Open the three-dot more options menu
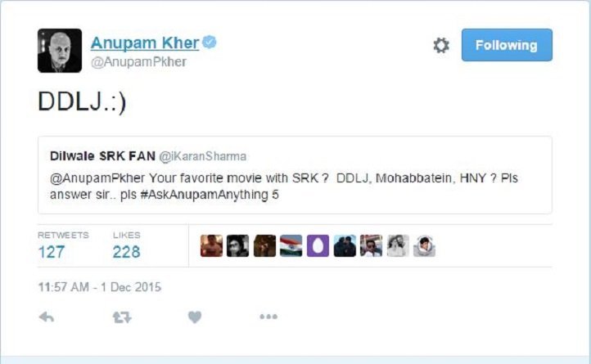Screen dimensions: 591x364 [x=268, y=317]
